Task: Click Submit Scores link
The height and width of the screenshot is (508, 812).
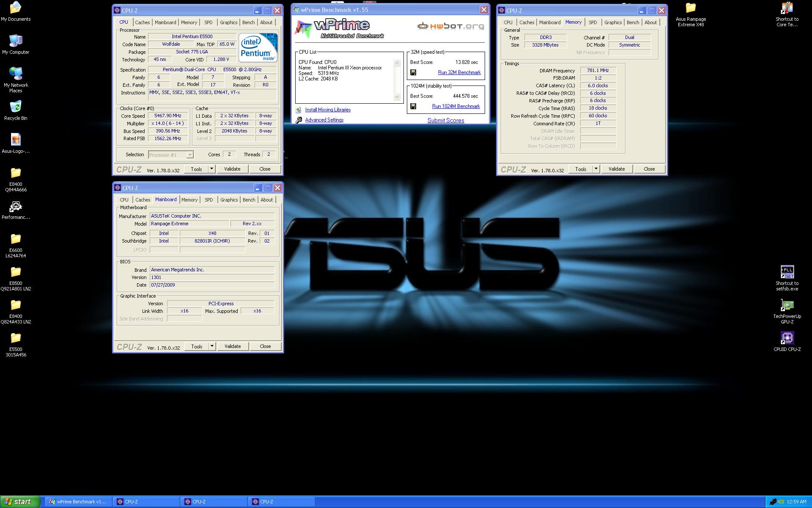Action: click(446, 120)
